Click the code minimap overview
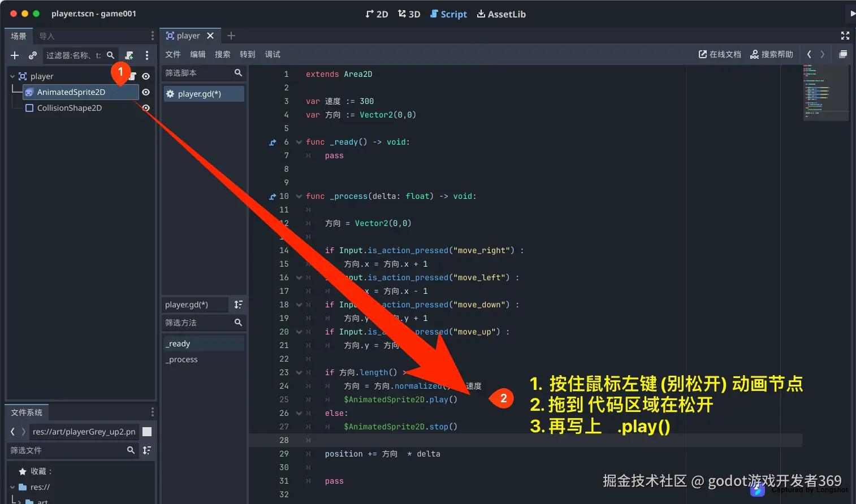Screen dimensions: 856x504 [825, 93]
